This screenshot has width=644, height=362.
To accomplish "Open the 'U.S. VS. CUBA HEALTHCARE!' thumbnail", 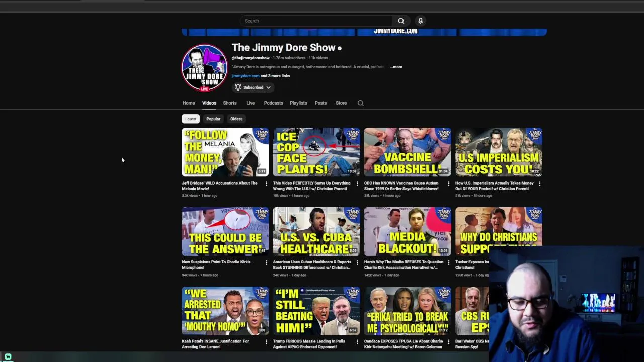I will [x=316, y=231].
